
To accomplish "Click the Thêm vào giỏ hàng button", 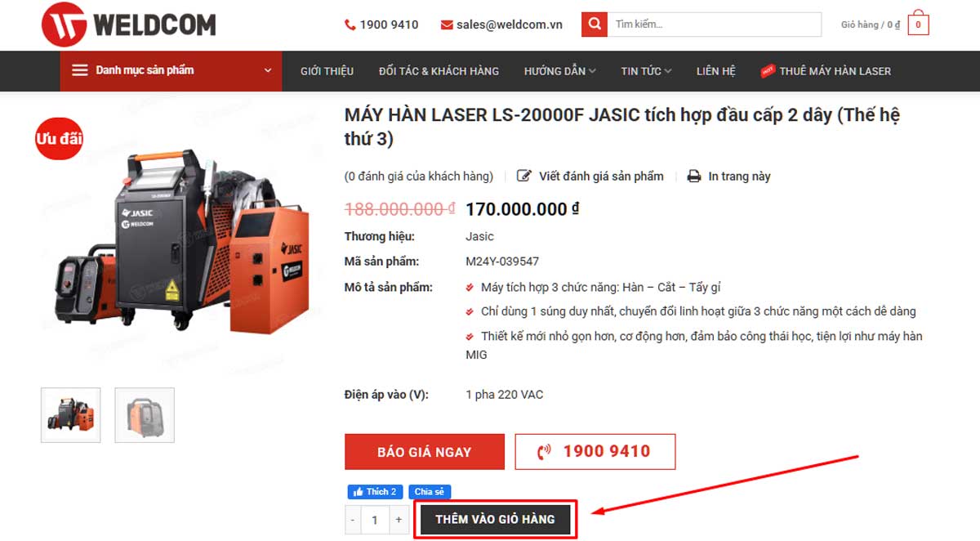I will pos(495,519).
